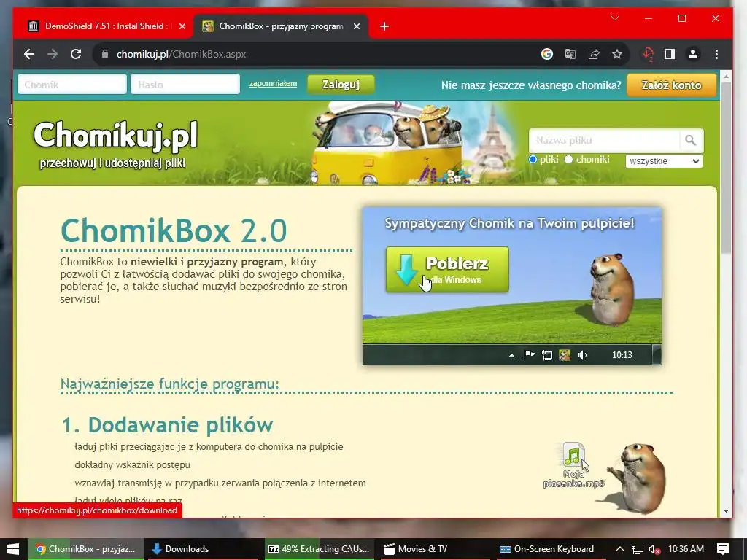Focus the Hasło password field

(x=185, y=85)
